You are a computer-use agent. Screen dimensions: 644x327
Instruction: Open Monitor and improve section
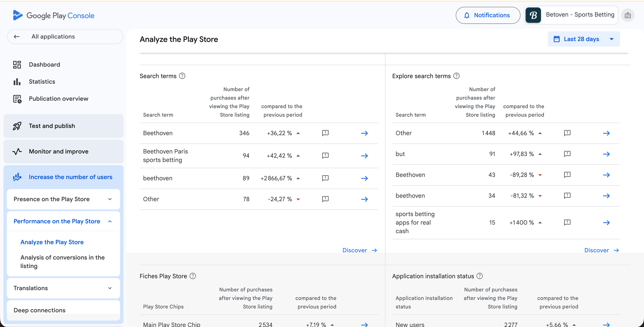click(59, 151)
